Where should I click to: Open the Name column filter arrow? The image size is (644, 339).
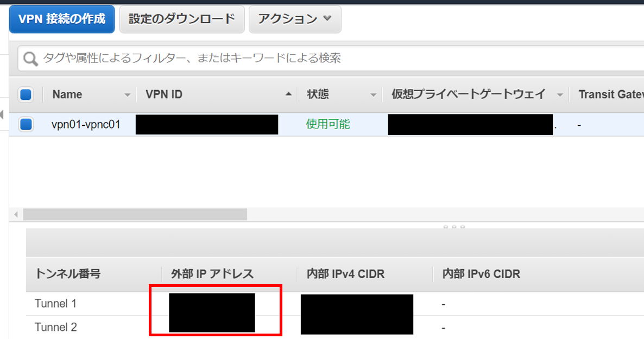coord(128,95)
